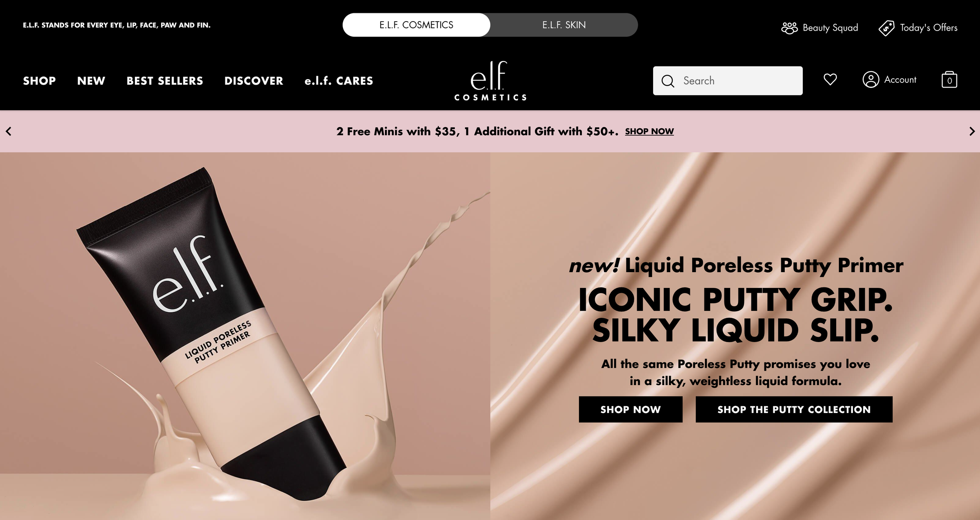Screen dimensions: 980x520
Task: Expand the DISCOVER menu
Action: tap(254, 81)
